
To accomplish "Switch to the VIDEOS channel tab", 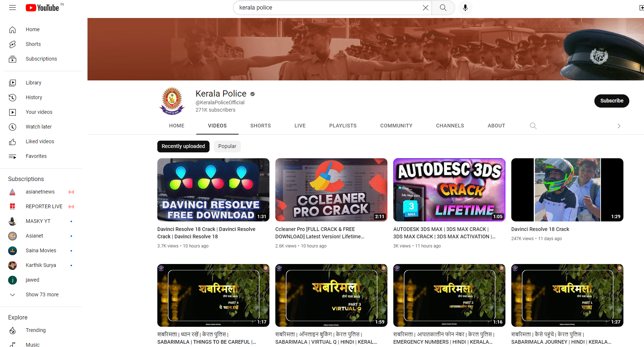I will point(217,126).
